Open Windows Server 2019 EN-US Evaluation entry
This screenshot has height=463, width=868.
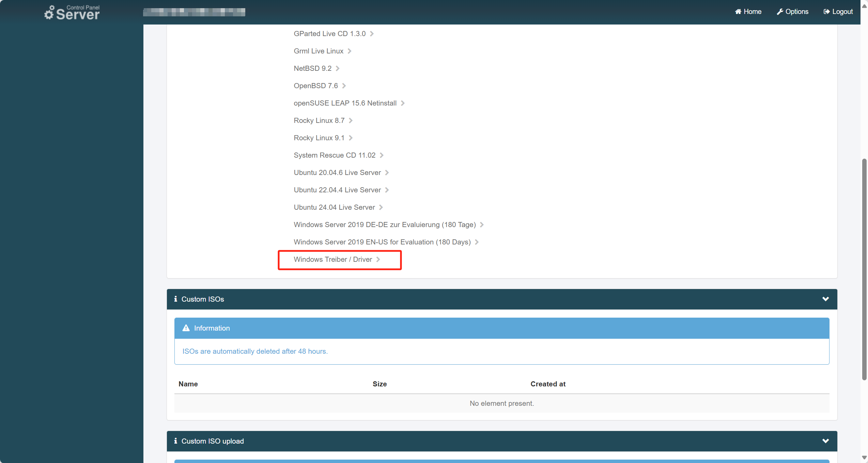click(x=382, y=242)
